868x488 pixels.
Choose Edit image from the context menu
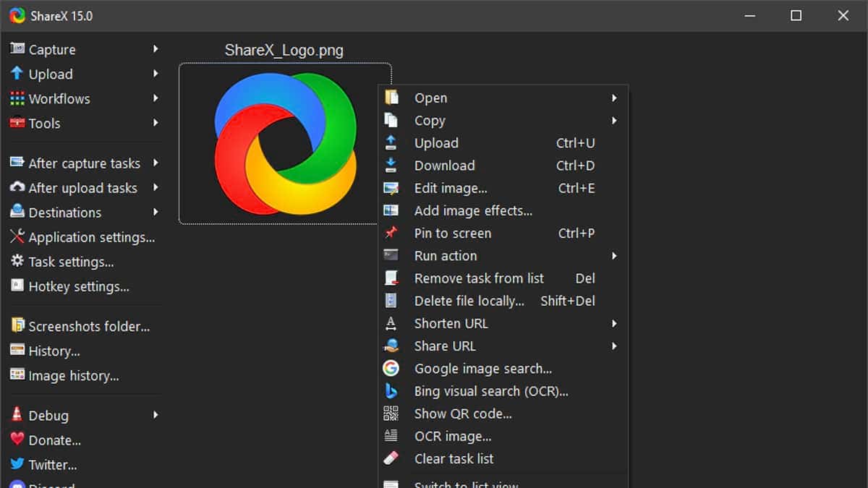(x=450, y=188)
